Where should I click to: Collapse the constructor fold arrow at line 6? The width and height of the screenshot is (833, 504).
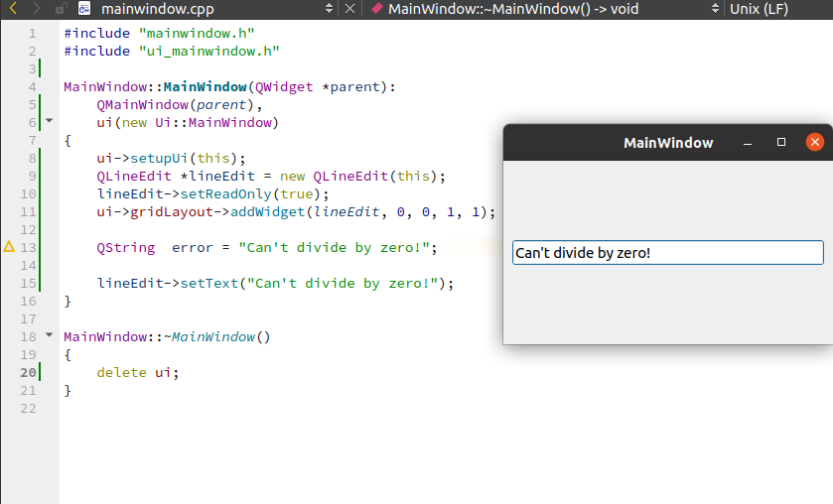[x=50, y=121]
